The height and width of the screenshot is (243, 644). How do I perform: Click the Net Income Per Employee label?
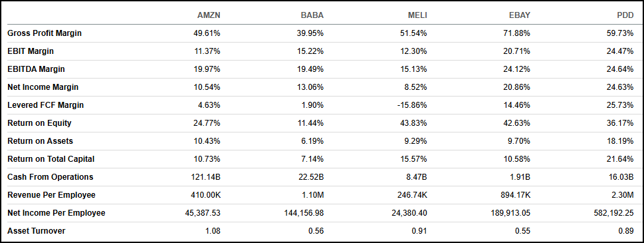tap(56, 213)
